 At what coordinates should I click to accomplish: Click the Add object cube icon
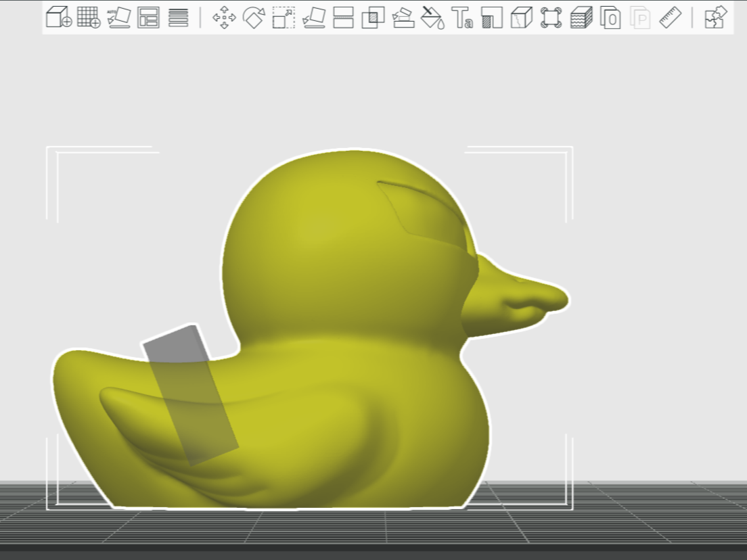(x=59, y=17)
